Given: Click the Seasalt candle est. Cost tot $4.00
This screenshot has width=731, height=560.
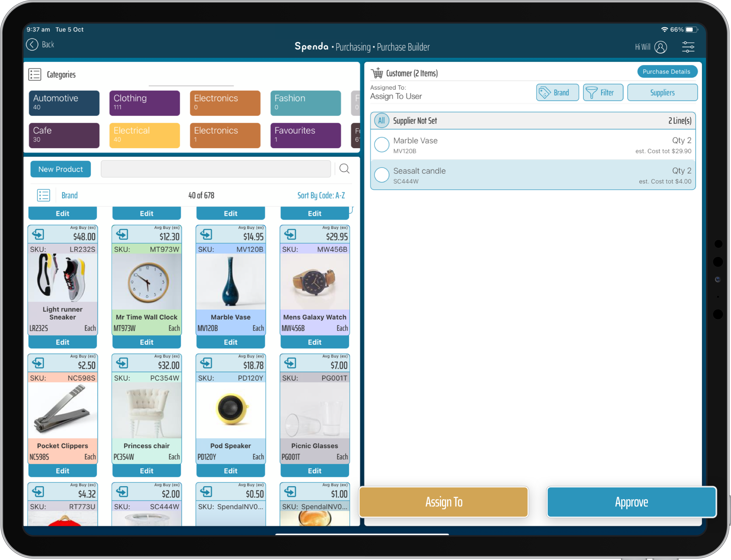Looking at the screenshot, I should (665, 181).
